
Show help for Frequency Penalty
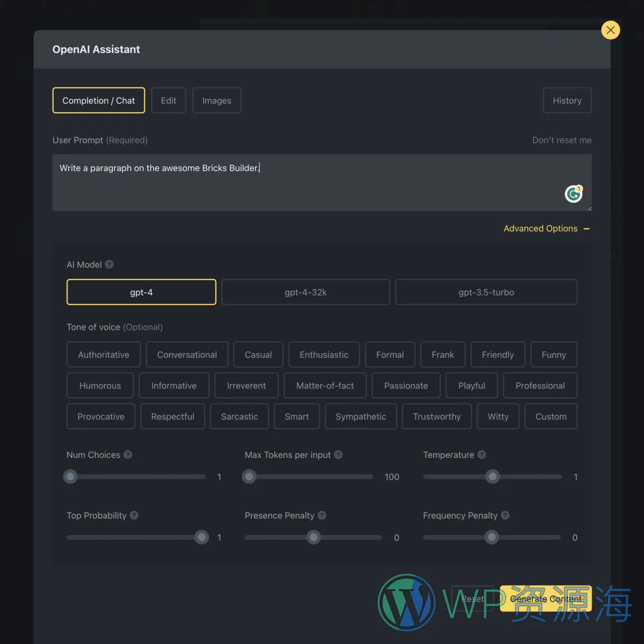point(505,515)
